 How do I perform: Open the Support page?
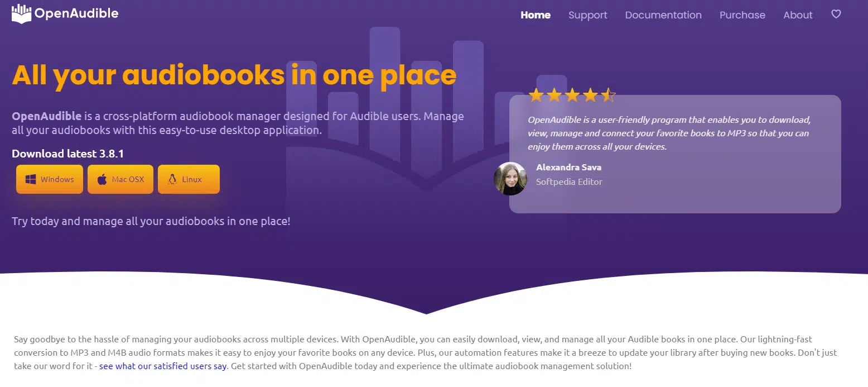coord(587,15)
